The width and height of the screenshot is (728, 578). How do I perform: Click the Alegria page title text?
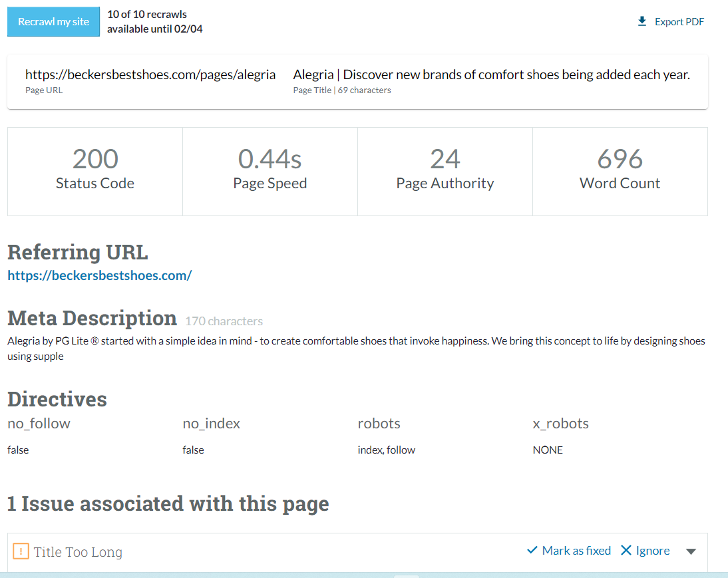click(x=491, y=74)
